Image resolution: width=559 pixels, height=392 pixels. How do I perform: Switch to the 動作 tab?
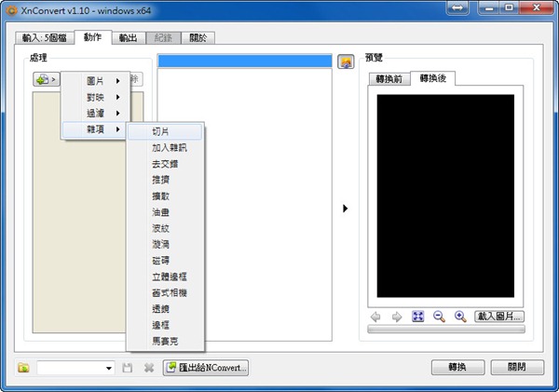pyautogui.click(x=92, y=37)
